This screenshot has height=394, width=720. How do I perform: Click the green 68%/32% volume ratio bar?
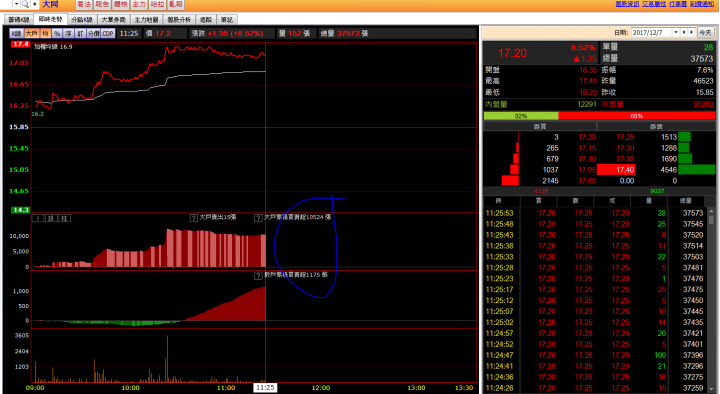tap(521, 116)
